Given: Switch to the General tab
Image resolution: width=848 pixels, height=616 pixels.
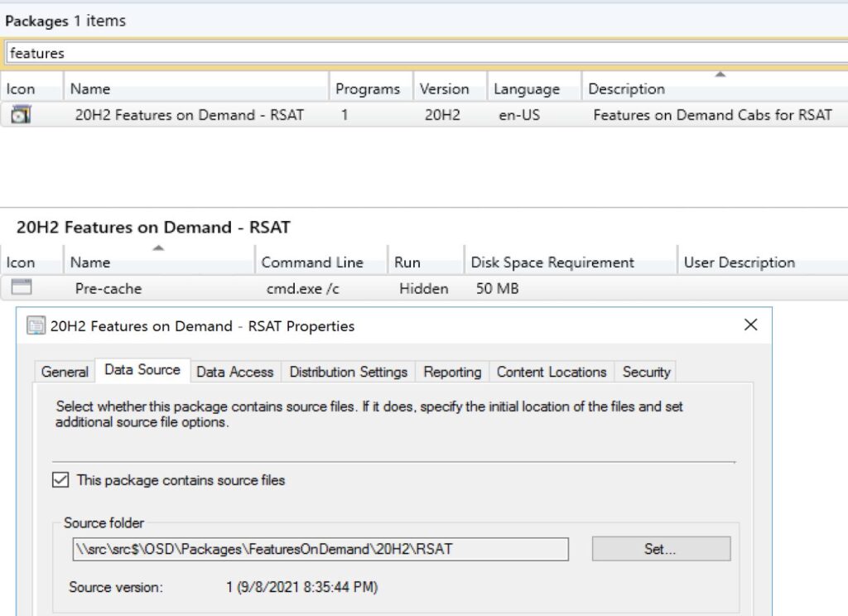Looking at the screenshot, I should coord(64,372).
